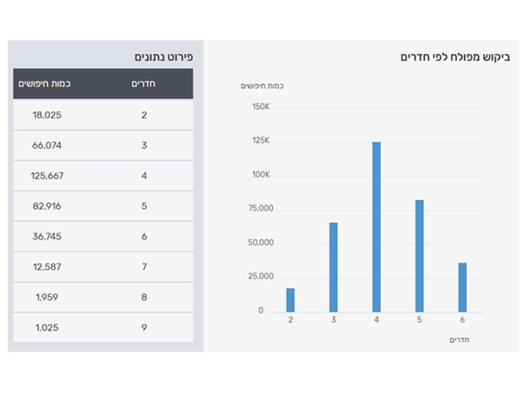532x399 pixels.
Task: Click the chart title 'ביקוש מפולח לפי חדרים'
Action: [x=455, y=57]
